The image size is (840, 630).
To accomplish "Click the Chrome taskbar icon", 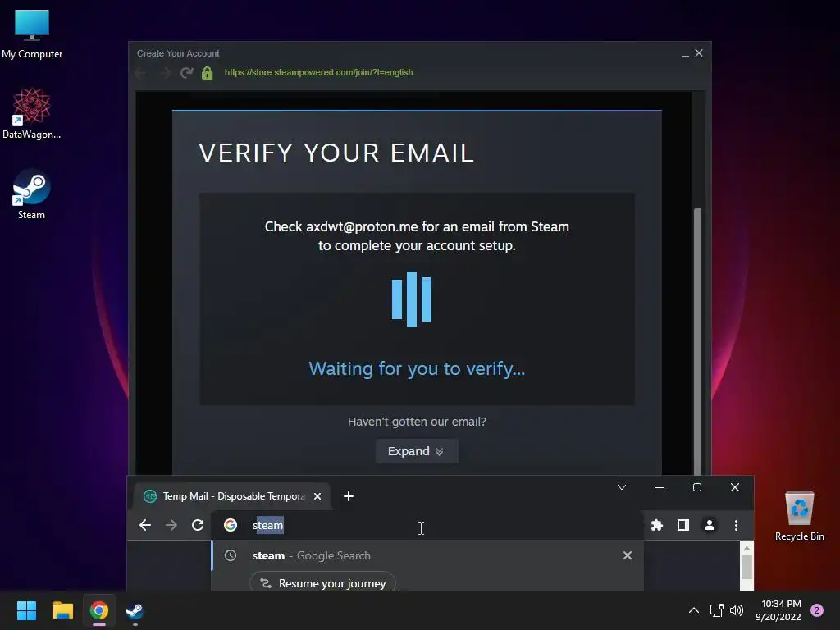I will point(99,610).
